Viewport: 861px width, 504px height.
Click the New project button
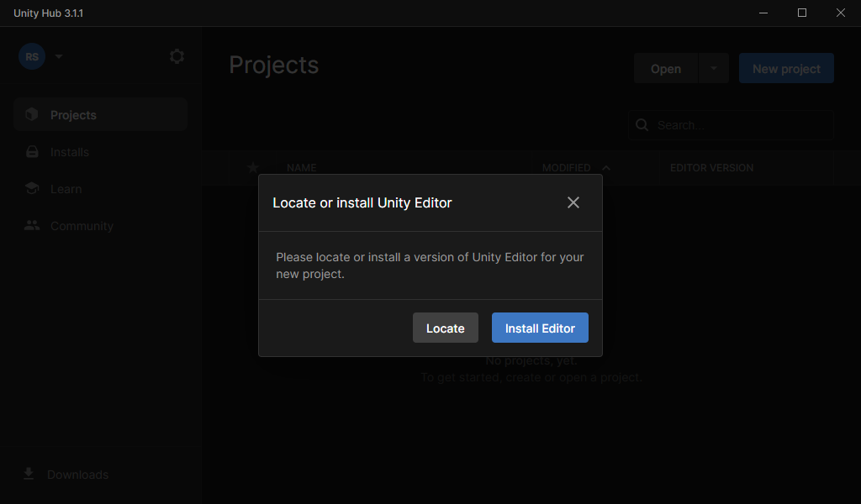tap(785, 68)
